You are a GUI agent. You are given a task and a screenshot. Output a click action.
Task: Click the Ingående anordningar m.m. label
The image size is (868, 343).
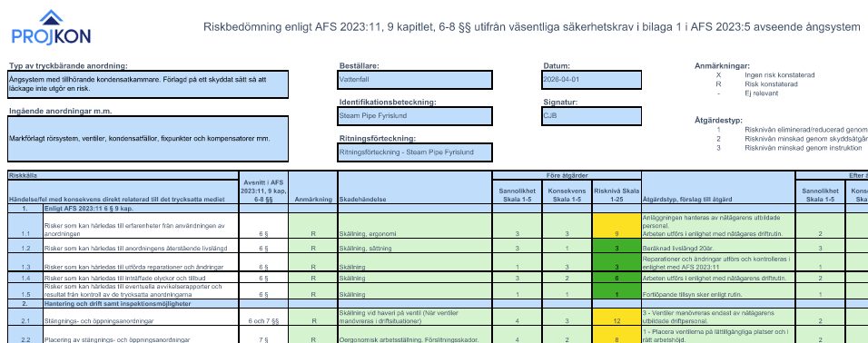60,112
